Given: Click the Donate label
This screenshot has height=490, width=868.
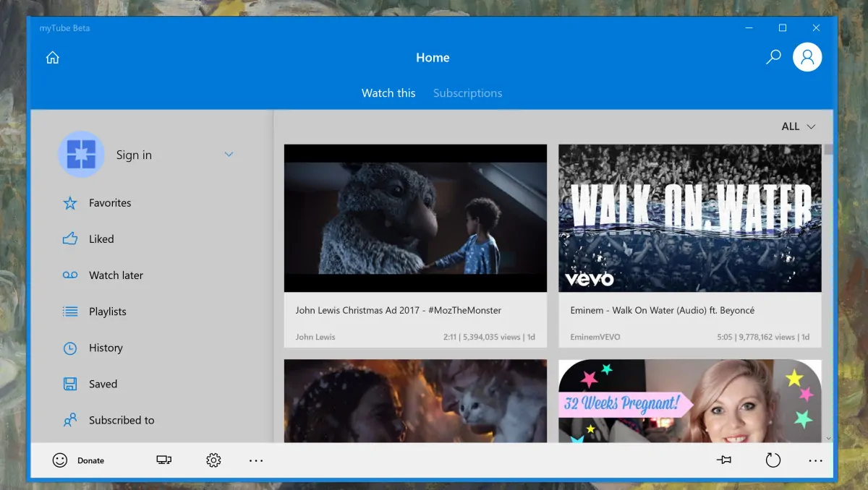Looking at the screenshot, I should tap(90, 460).
